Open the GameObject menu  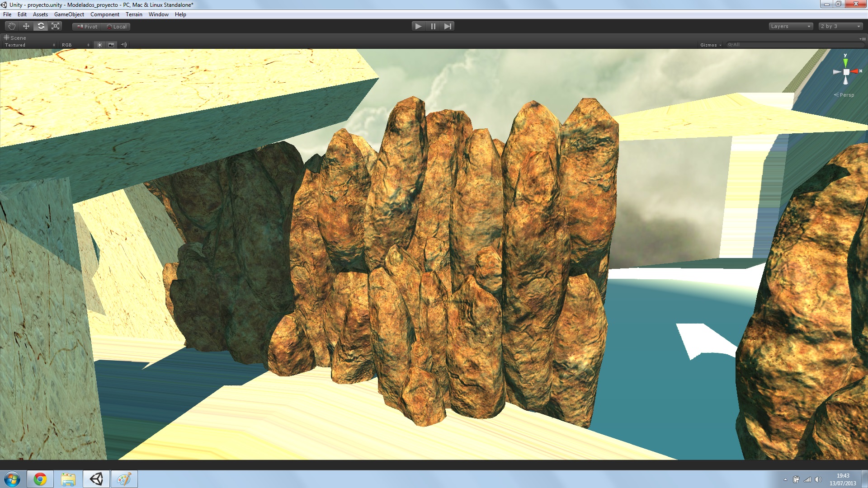69,14
